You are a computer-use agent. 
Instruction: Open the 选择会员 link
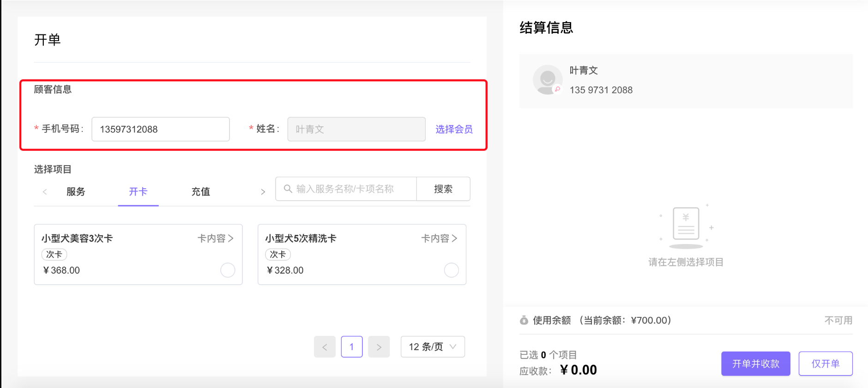[x=454, y=129]
